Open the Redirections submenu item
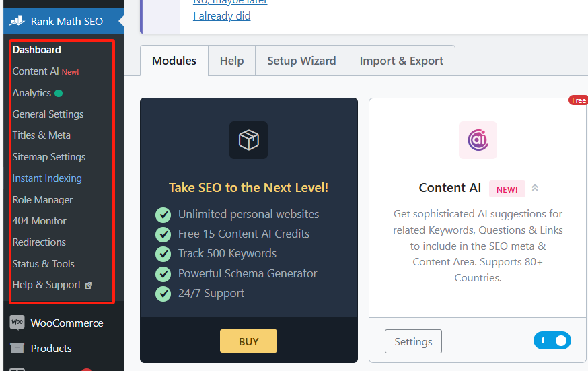This screenshot has width=588, height=371. tap(39, 242)
